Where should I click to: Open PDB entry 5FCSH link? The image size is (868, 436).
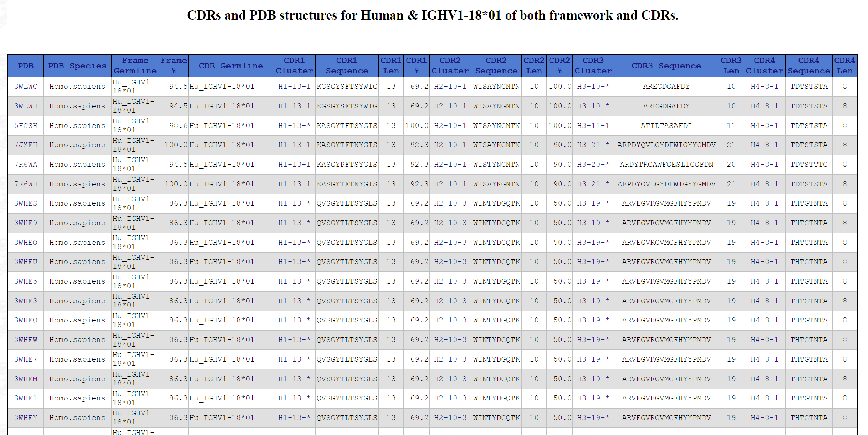[26, 126]
